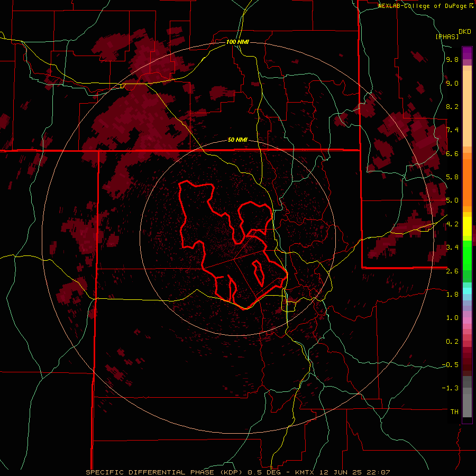The width and height of the screenshot is (476, 476).
Task: Pick the peach band of the color scale
Action: (467, 108)
